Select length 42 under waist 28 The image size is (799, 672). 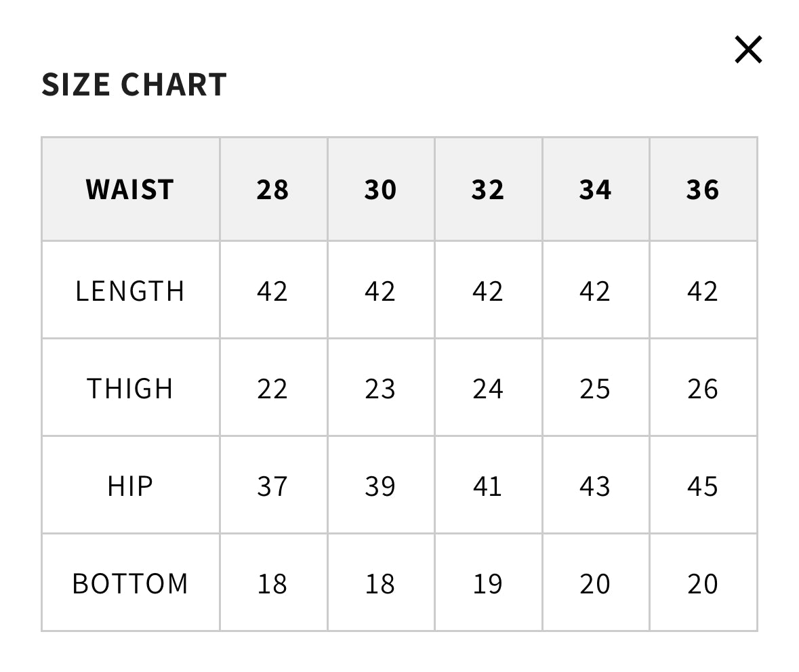click(272, 291)
